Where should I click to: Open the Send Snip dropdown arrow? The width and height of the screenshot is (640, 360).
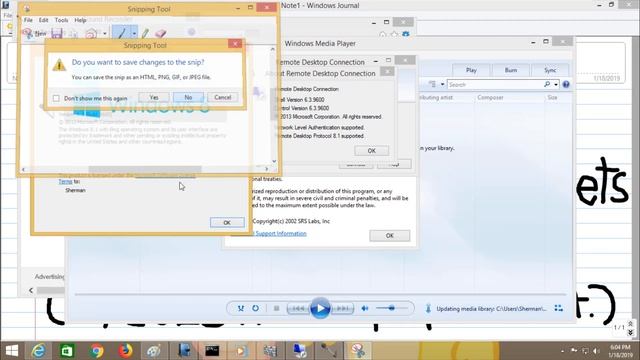[104, 33]
